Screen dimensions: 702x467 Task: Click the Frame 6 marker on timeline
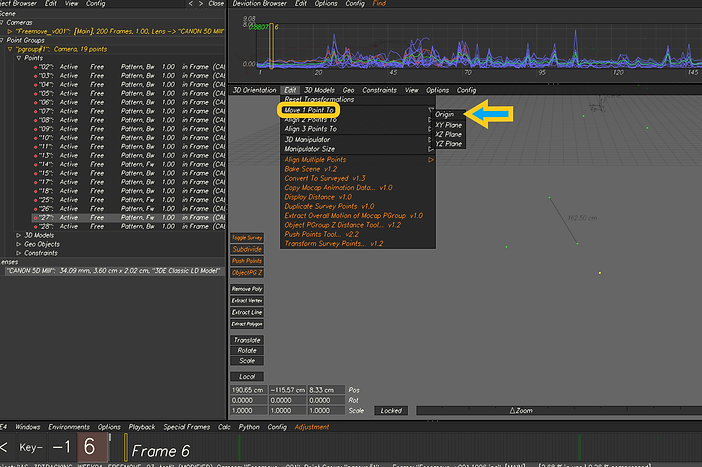point(126,448)
